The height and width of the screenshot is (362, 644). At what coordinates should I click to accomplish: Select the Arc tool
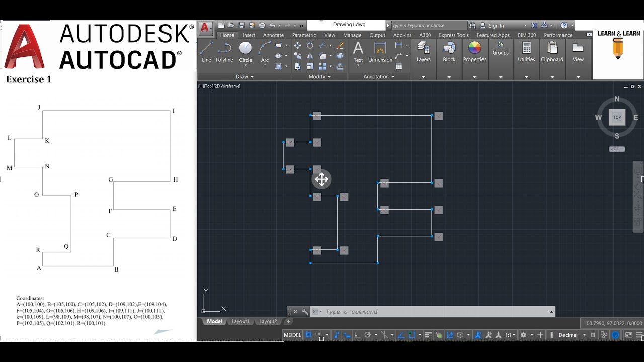coord(265,52)
